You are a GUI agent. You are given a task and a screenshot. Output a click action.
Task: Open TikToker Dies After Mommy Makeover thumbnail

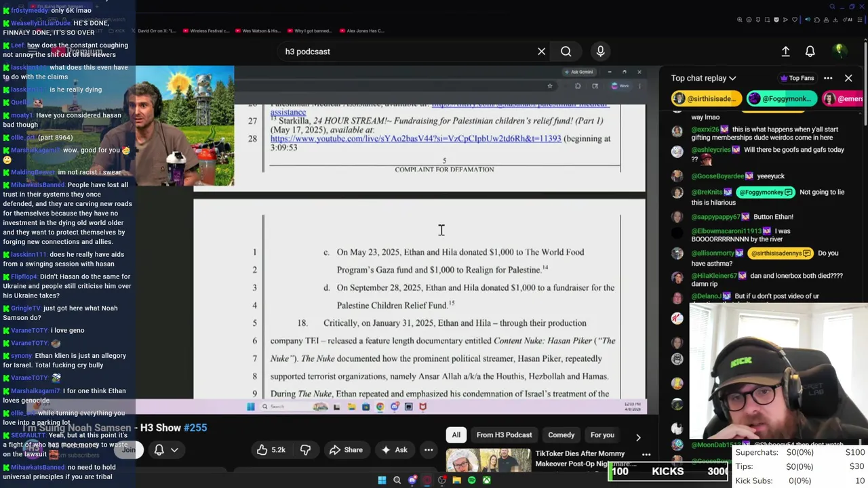click(488, 461)
